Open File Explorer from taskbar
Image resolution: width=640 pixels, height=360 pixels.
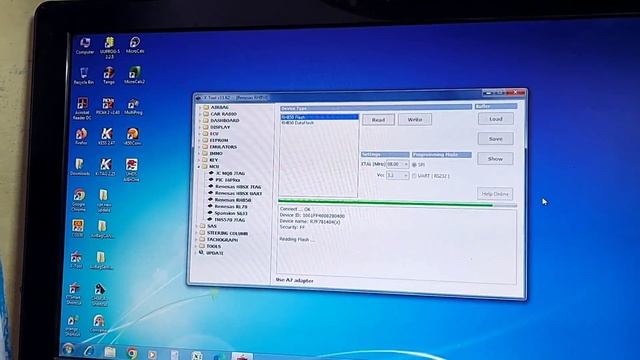point(110,351)
